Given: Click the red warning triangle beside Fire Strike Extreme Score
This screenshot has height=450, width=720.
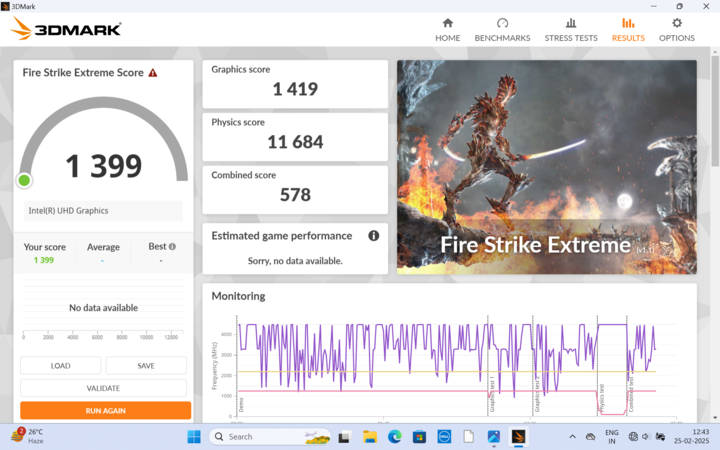Looking at the screenshot, I should pyautogui.click(x=153, y=73).
